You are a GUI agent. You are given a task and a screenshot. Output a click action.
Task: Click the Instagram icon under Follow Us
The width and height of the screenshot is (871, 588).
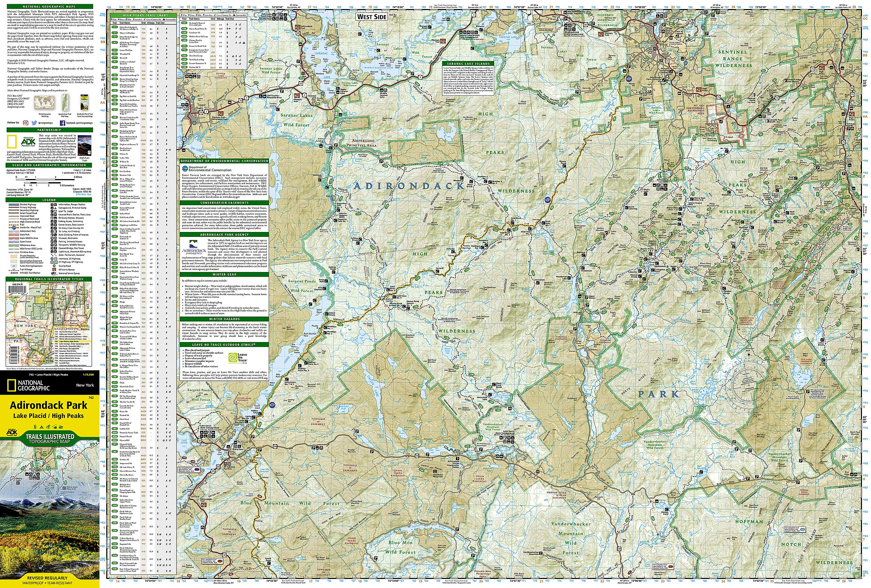[x=25, y=123]
